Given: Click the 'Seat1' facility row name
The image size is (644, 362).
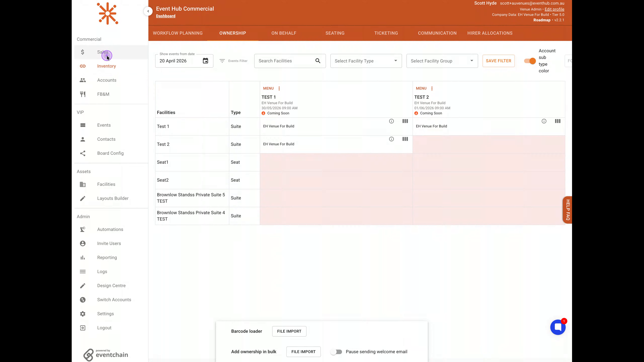Looking at the screenshot, I should 163,162.
